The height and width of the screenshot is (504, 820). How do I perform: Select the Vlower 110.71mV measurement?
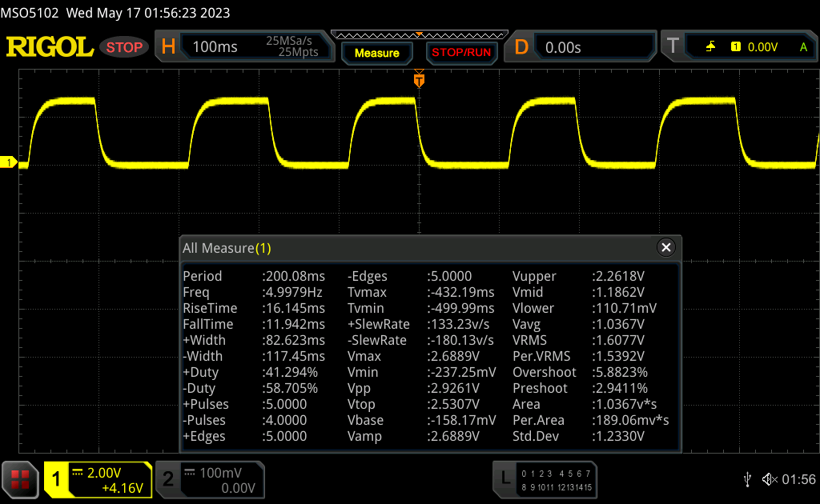coord(585,308)
